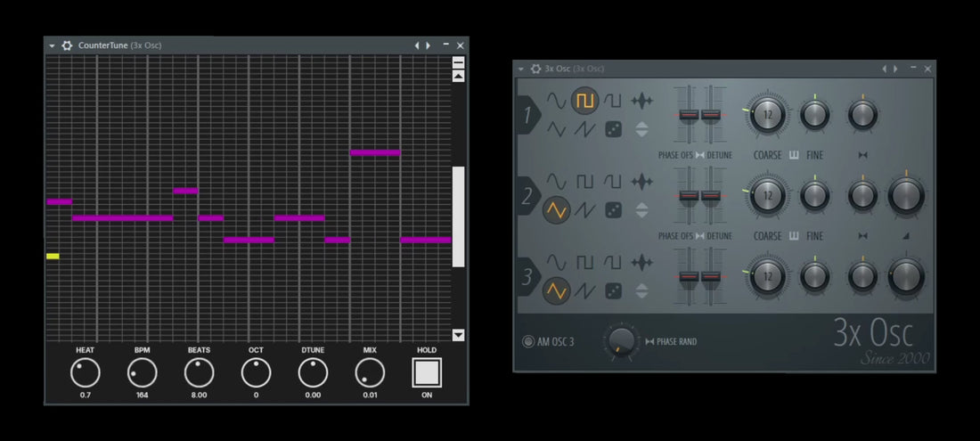The height and width of the screenshot is (441, 980).
Task: Pick rounded square wave in oscillator 3
Action: (613, 262)
